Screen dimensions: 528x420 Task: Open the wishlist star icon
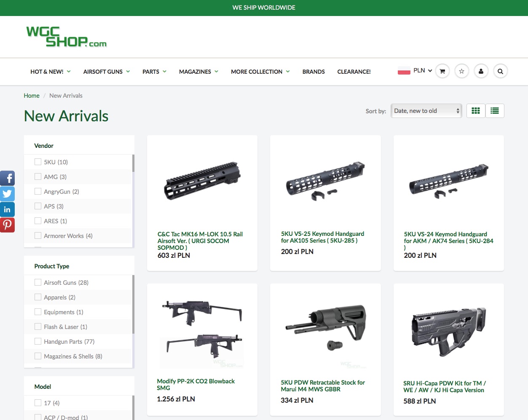[461, 71]
